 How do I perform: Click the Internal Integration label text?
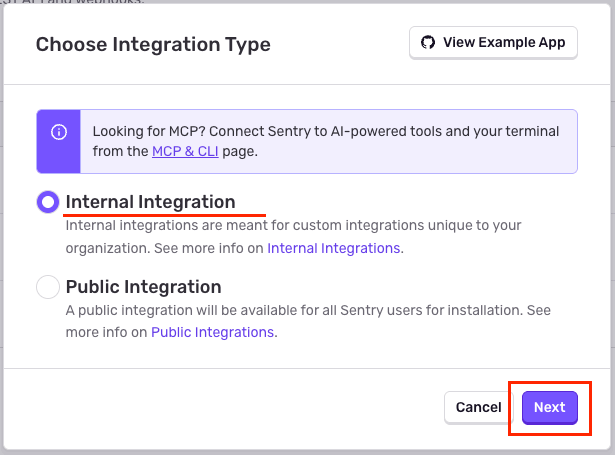pyautogui.click(x=151, y=202)
